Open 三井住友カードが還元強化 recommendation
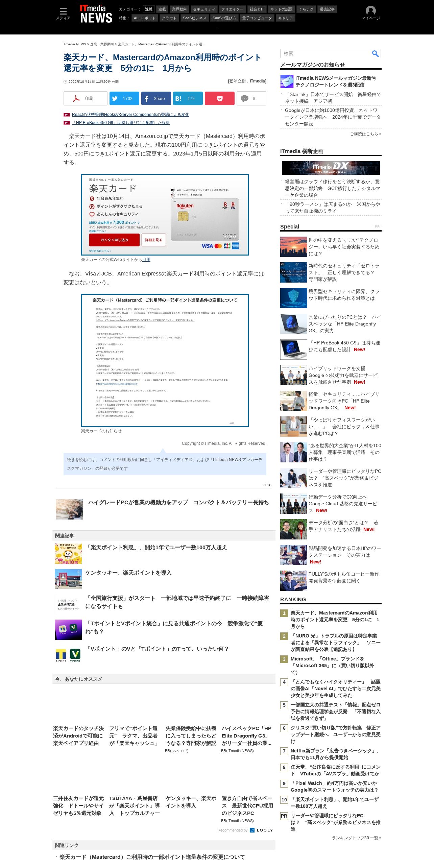The height and width of the screenshot is (868, 434). coord(78,805)
